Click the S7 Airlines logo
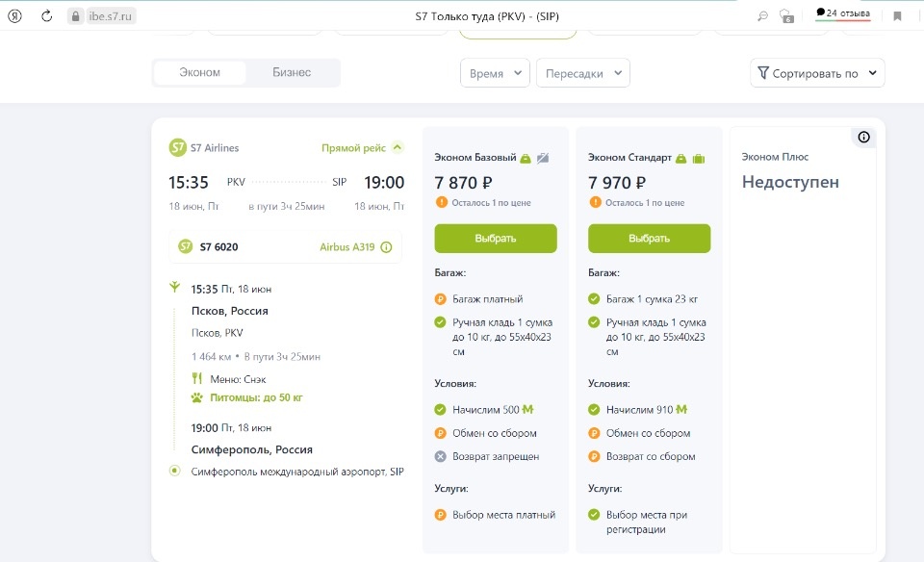Image resolution: width=924 pixels, height=562 pixels. [177, 148]
